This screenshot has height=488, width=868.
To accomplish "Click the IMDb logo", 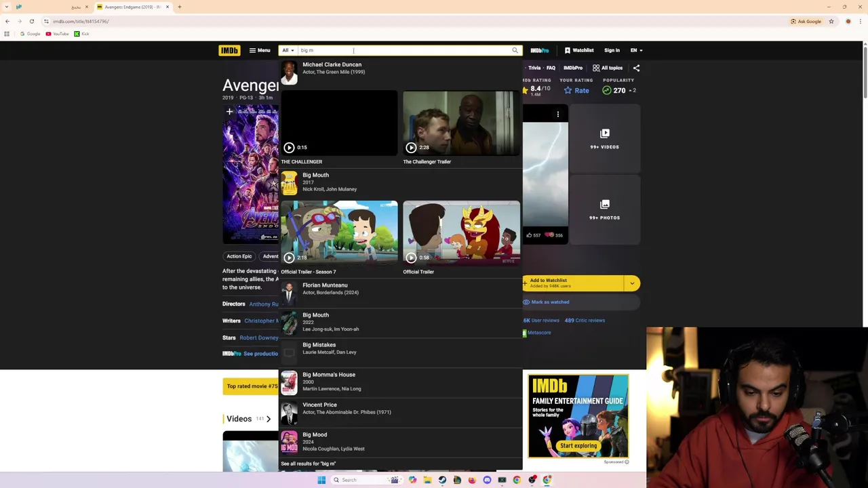I will (x=229, y=50).
